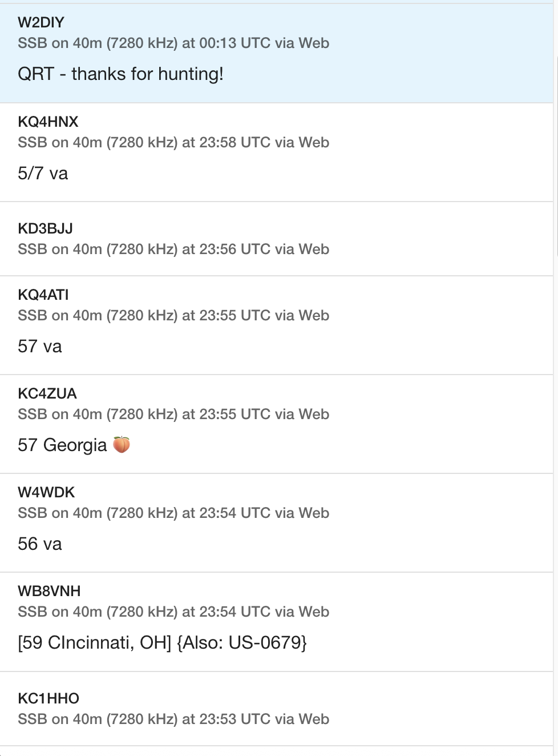Click the KC1HHO callsign

click(48, 698)
